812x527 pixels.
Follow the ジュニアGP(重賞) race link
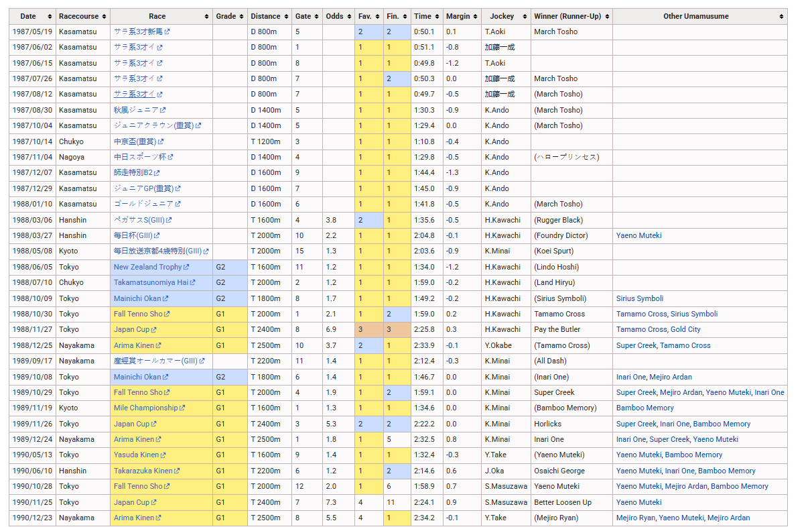pyautogui.click(x=144, y=188)
